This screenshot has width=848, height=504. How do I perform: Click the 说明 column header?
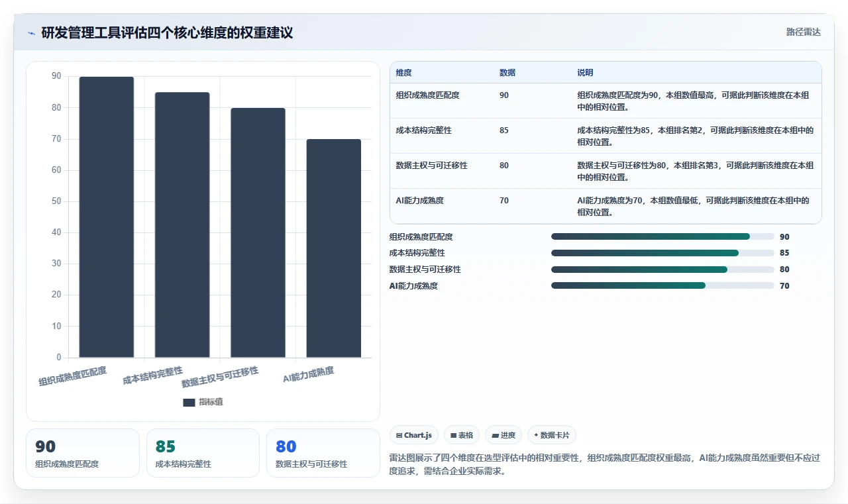(585, 73)
